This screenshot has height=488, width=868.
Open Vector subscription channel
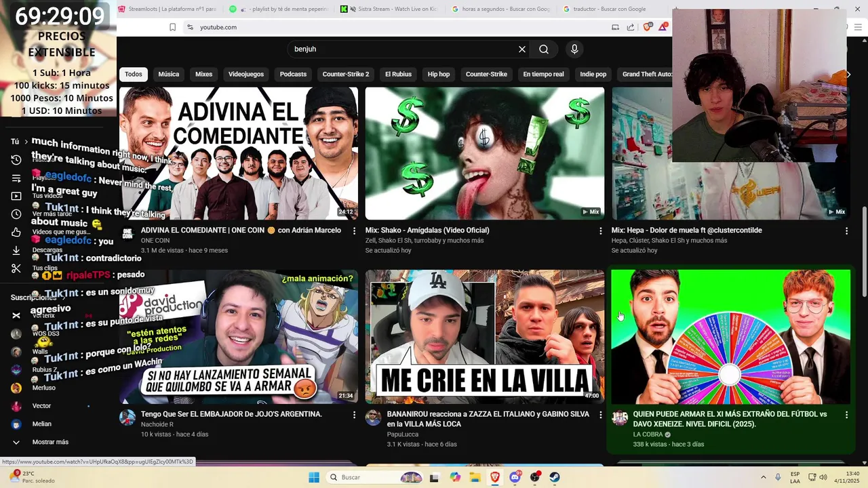click(x=42, y=405)
